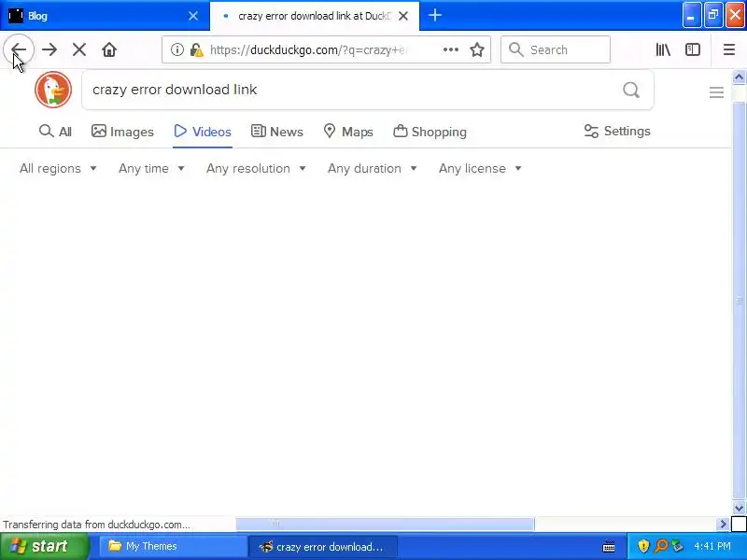Open the Library icon in toolbar
747x560 pixels.
click(x=663, y=49)
